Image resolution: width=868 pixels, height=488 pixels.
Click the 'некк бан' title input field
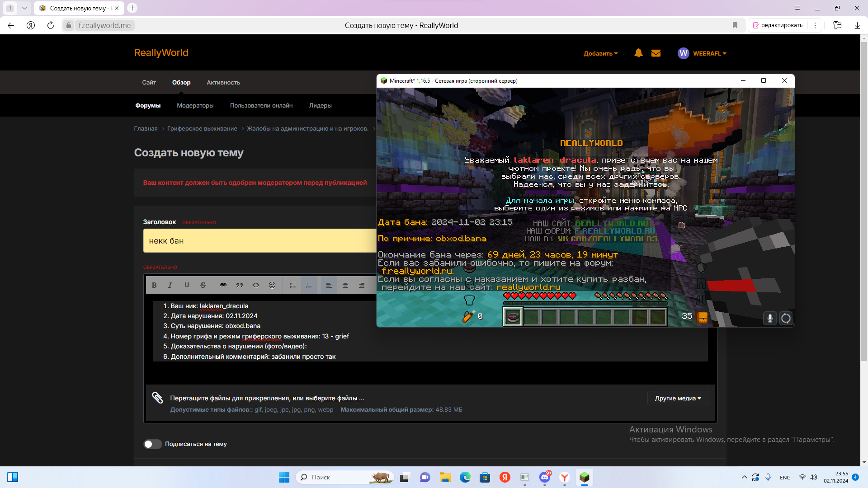point(260,241)
